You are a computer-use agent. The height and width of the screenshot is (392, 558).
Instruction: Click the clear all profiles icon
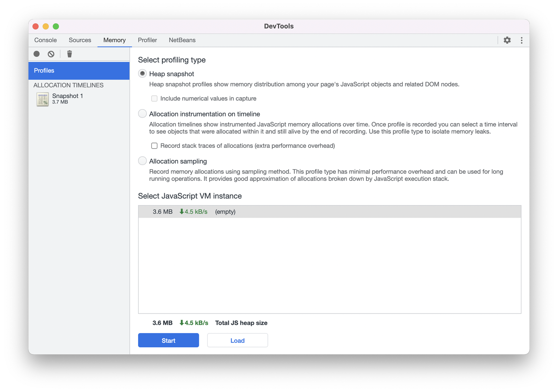(x=51, y=54)
